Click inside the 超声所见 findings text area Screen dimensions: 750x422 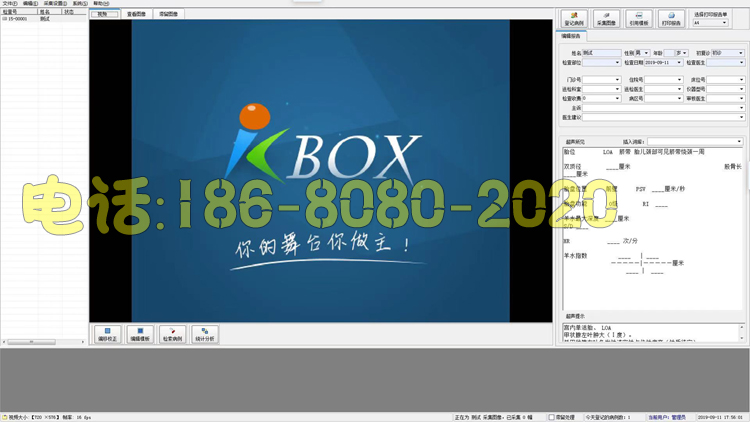tap(652, 229)
